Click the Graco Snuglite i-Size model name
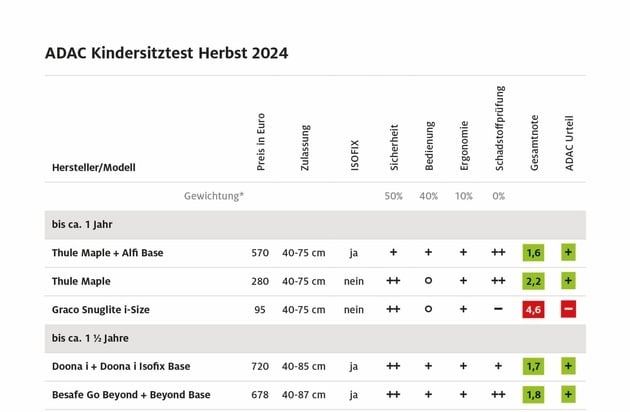 (x=100, y=310)
